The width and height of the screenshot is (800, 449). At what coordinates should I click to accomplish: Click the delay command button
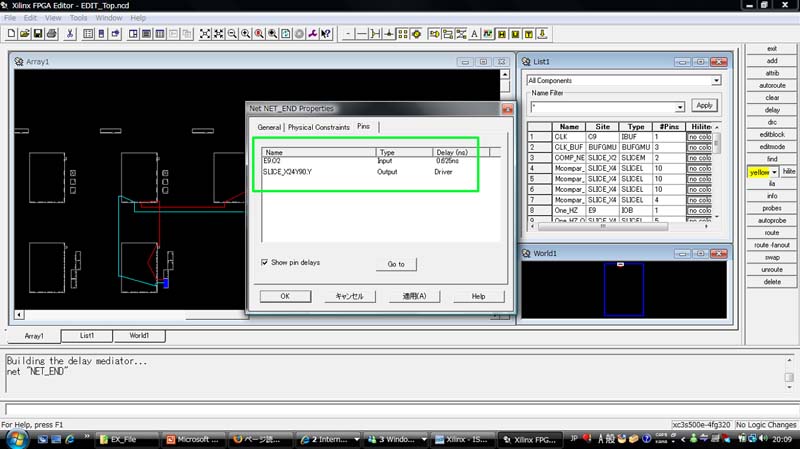click(x=772, y=110)
